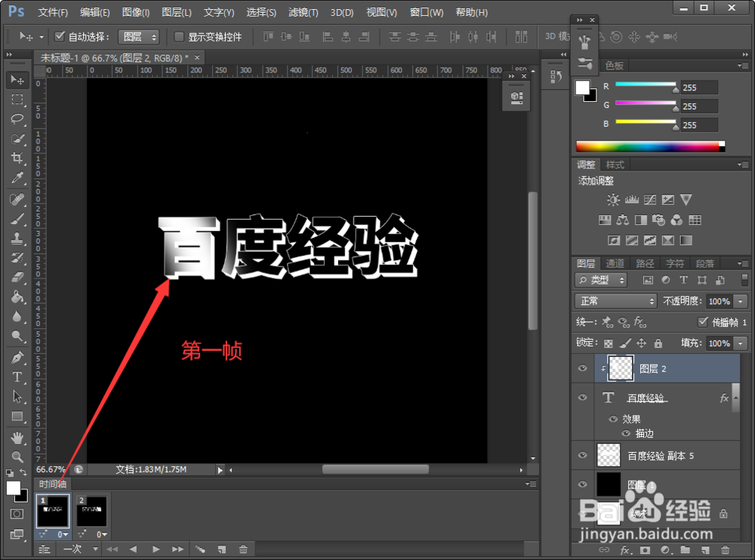The width and height of the screenshot is (755, 560).
Task: Hide the 图层 2 layer
Action: 583,369
